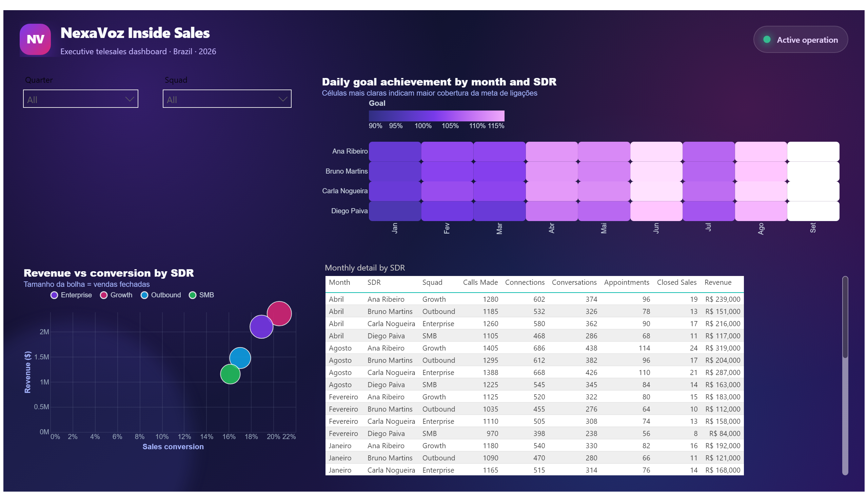Click the Squad dropdown chevron arrow
Viewport: 868px width, 495px height.
pyautogui.click(x=282, y=99)
